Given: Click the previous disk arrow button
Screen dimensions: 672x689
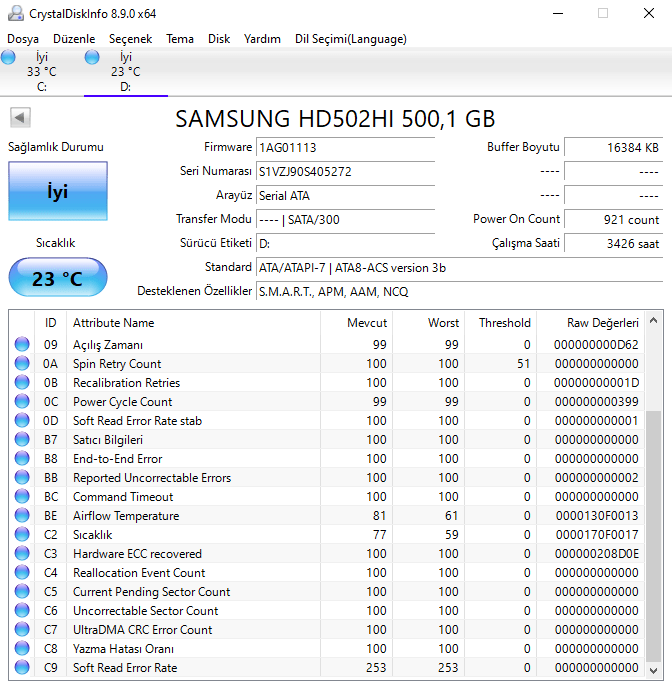Looking at the screenshot, I should 19,118.
